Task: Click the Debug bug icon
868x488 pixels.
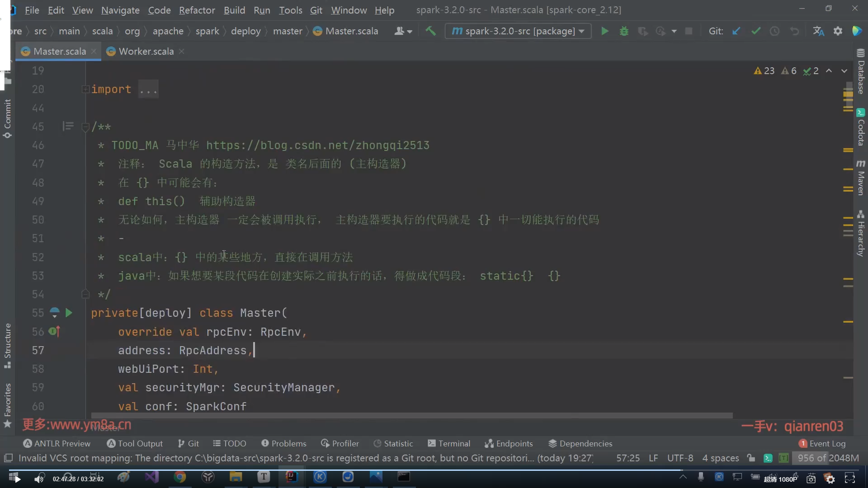Action: [x=624, y=31]
